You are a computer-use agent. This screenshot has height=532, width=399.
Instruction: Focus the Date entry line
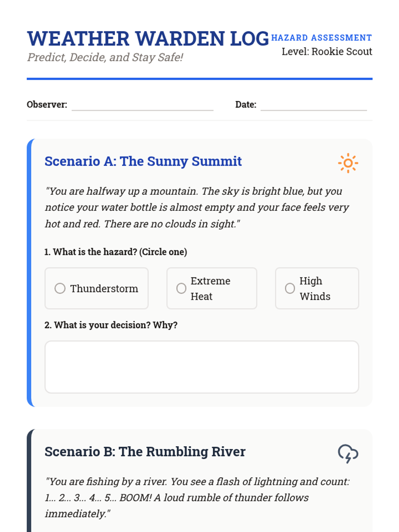(x=313, y=105)
